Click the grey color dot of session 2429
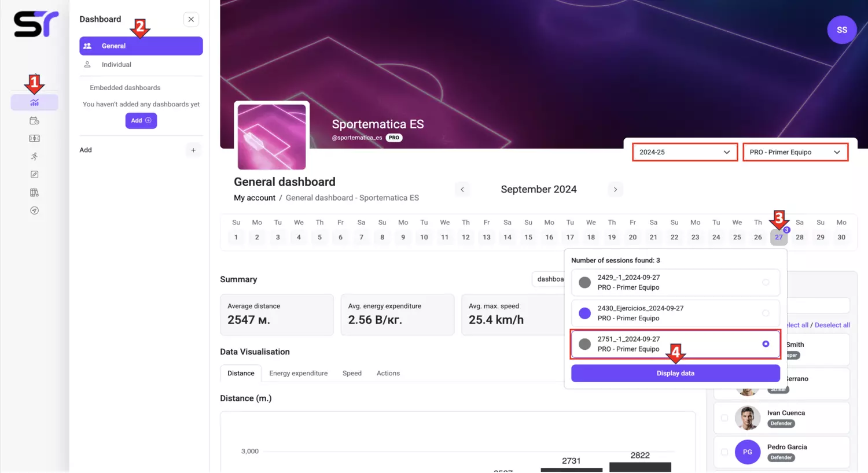868x473 pixels. (585, 282)
